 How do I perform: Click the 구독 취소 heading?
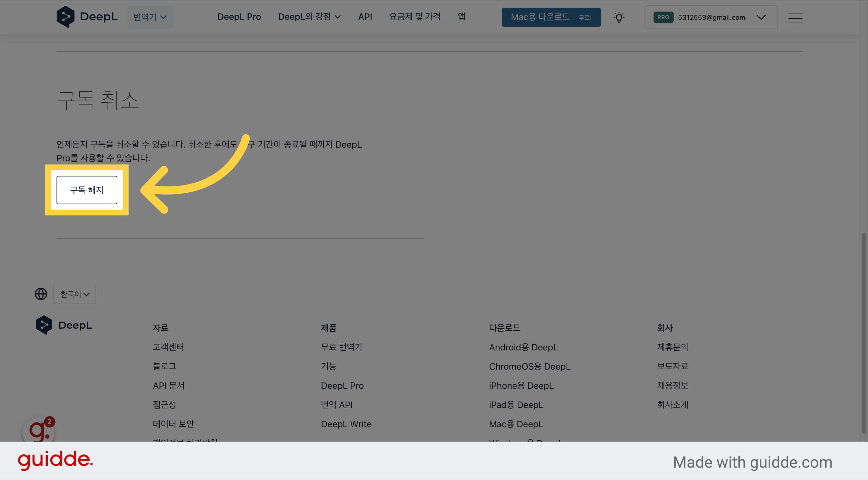tap(98, 100)
